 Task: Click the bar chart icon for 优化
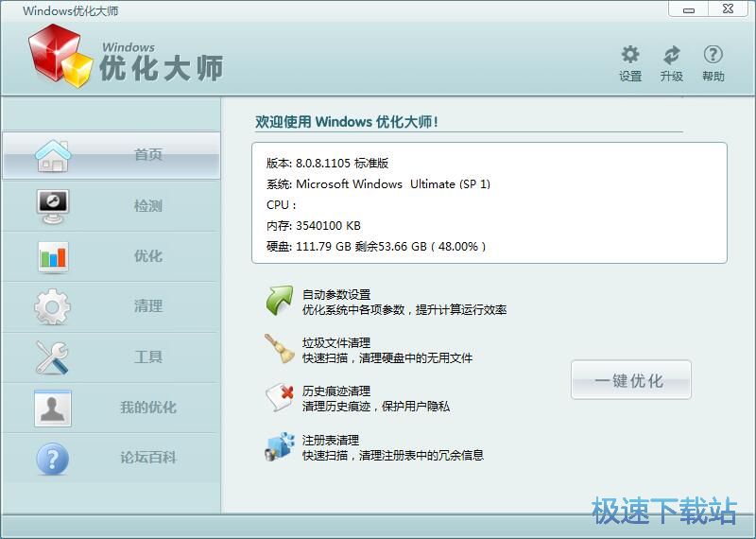pos(53,256)
